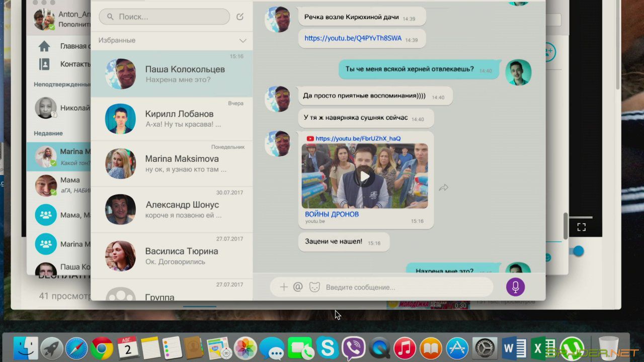The image size is (644, 362).
Task: Open Viber from the dock
Action: pyautogui.click(x=353, y=348)
